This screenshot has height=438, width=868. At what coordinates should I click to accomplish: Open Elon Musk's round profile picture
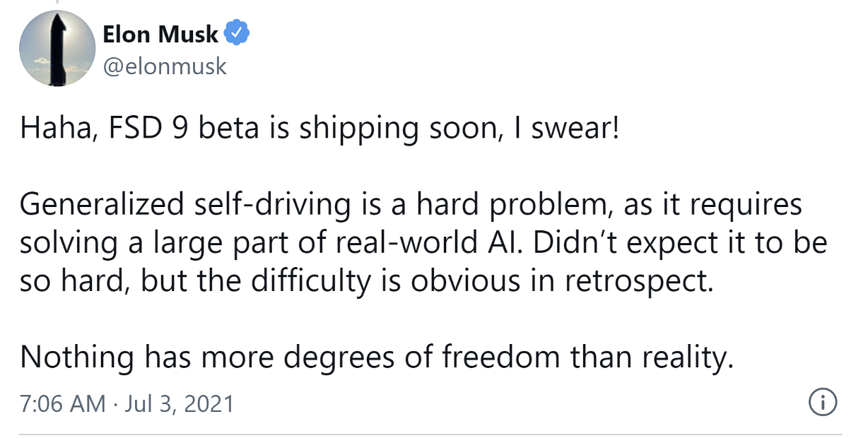57,48
